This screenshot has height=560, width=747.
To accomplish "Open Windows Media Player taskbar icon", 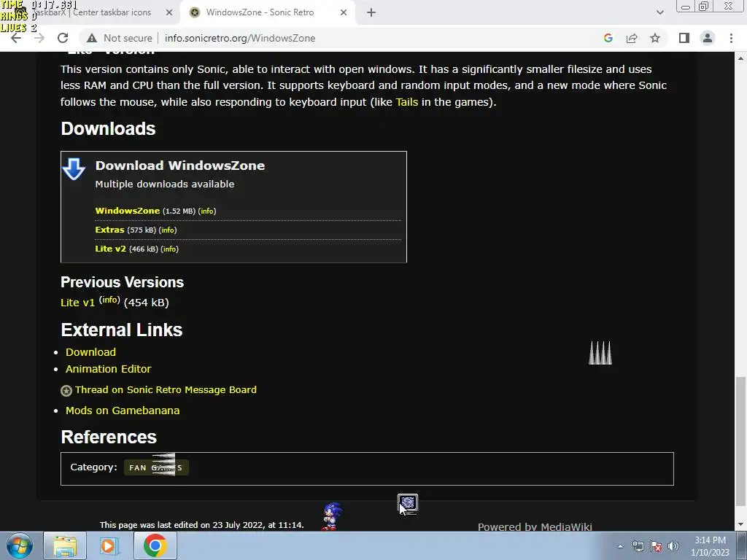I will coord(109,545).
